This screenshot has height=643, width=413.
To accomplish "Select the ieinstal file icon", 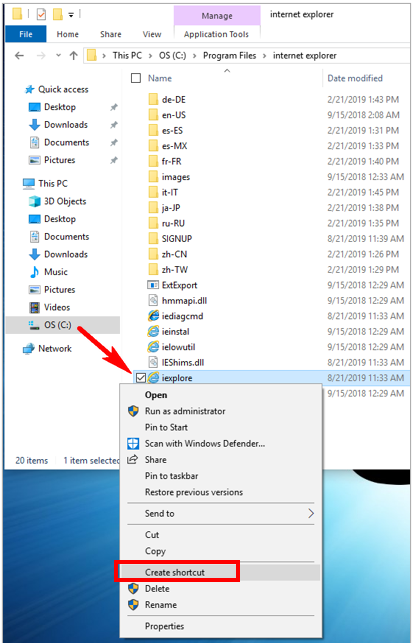I will (153, 331).
